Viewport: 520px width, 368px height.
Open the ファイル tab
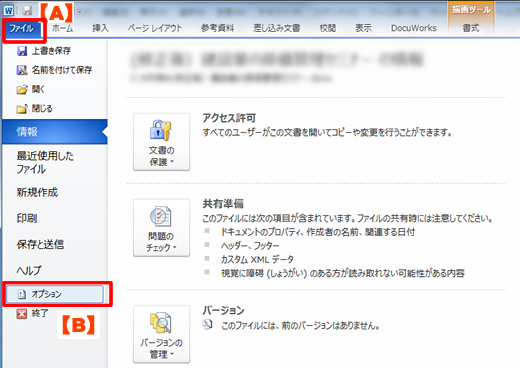click(21, 29)
